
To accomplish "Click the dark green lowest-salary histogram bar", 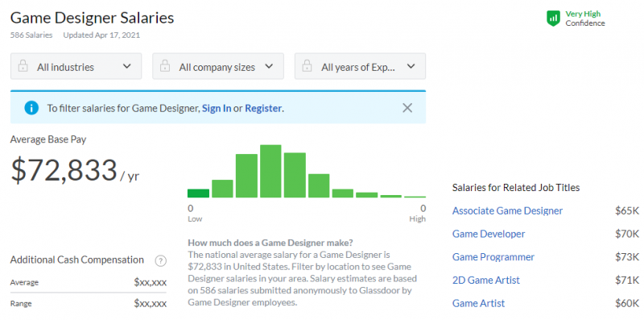I will coord(198,193).
